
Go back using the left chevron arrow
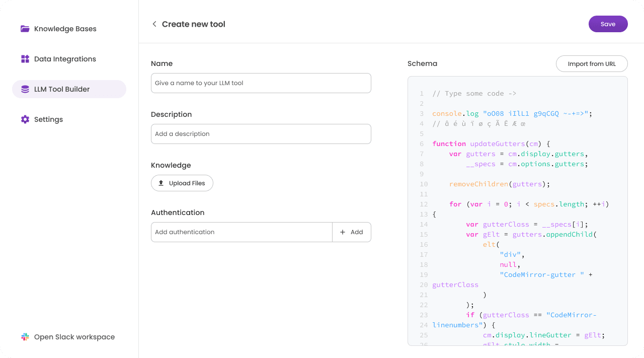click(154, 24)
